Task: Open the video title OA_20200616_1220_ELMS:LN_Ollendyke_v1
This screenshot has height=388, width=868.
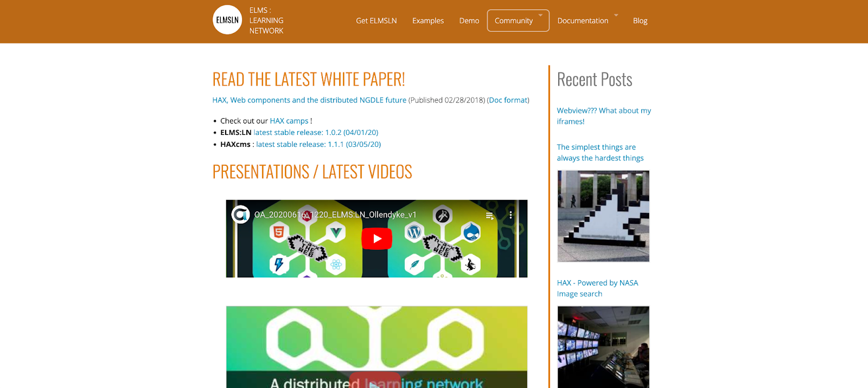Action: pos(335,215)
